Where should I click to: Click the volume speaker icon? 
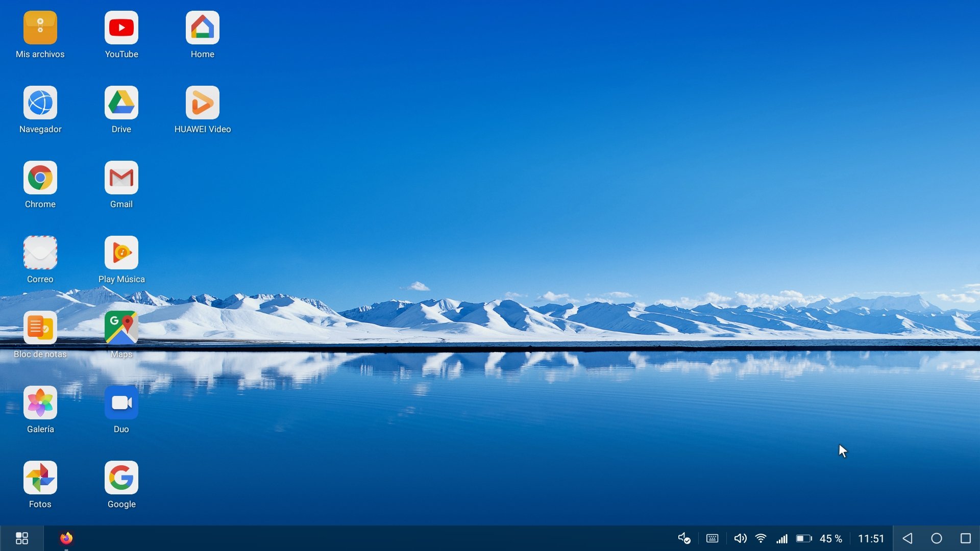tap(740, 538)
